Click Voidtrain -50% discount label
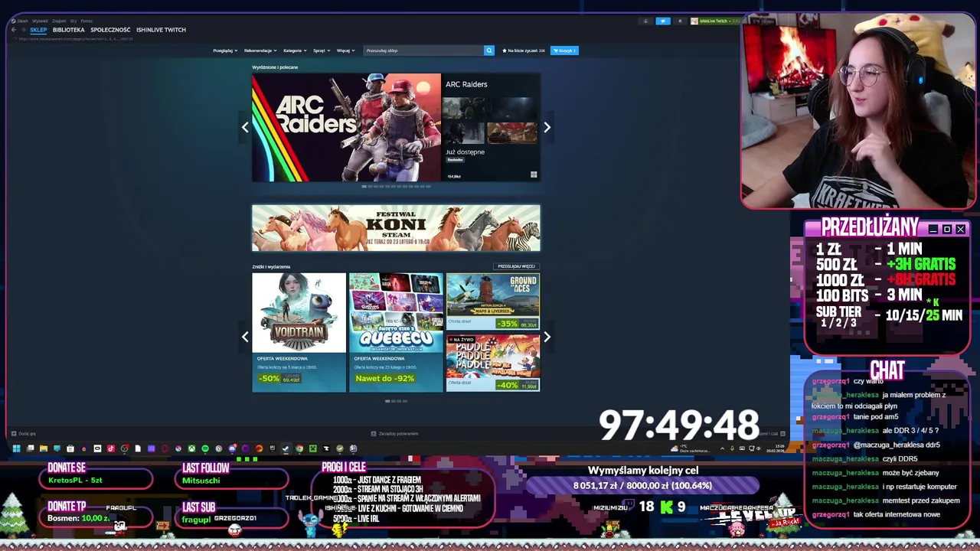 pos(269,378)
